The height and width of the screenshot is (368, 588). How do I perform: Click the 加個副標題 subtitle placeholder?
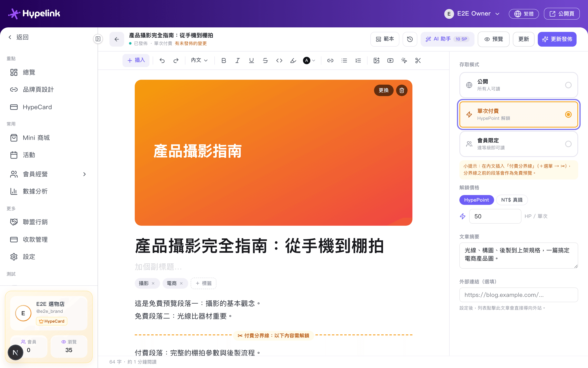[x=158, y=267]
